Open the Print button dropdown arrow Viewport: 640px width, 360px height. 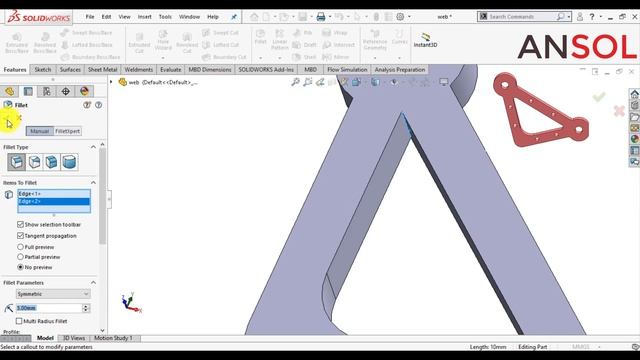[330, 17]
